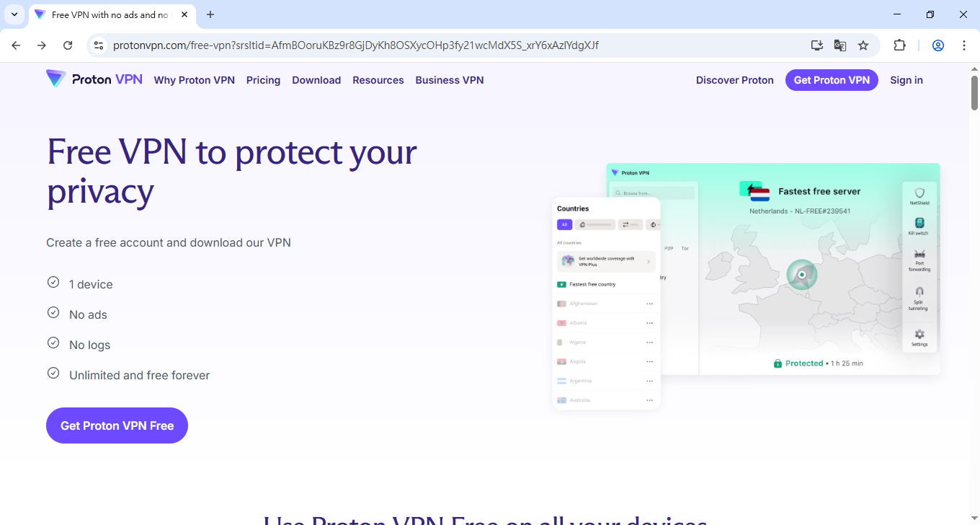Switch to the Business VPN section
The image size is (980, 525).
(x=450, y=80)
